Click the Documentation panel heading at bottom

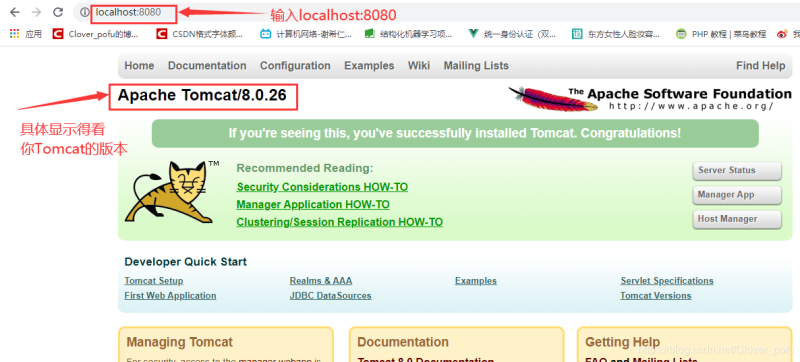click(403, 342)
